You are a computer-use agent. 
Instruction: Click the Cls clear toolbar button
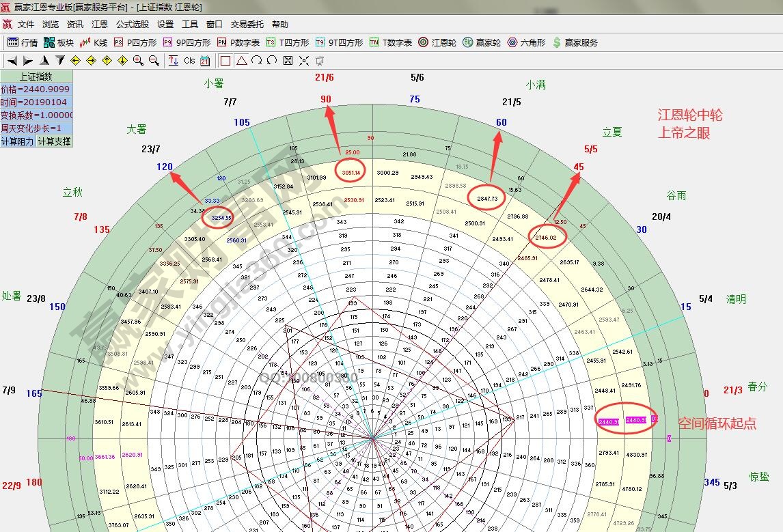click(189, 61)
